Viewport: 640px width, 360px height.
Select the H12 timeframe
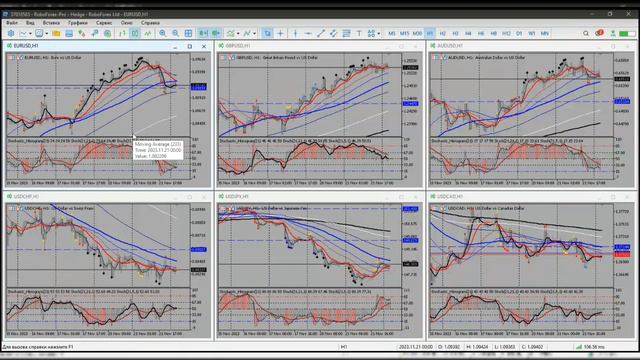click(506, 33)
